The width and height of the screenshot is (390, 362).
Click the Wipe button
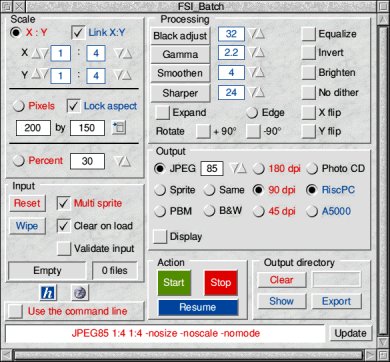point(27,226)
